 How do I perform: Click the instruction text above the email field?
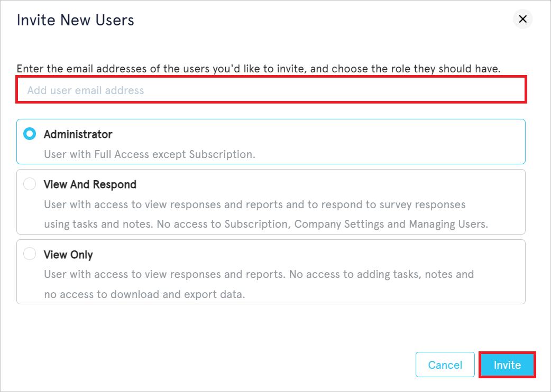[259, 69]
